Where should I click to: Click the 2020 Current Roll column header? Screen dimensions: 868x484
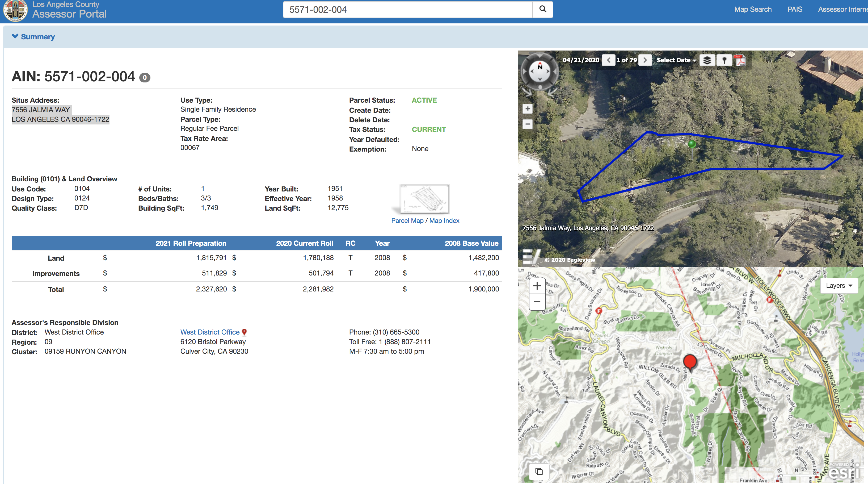tap(305, 244)
